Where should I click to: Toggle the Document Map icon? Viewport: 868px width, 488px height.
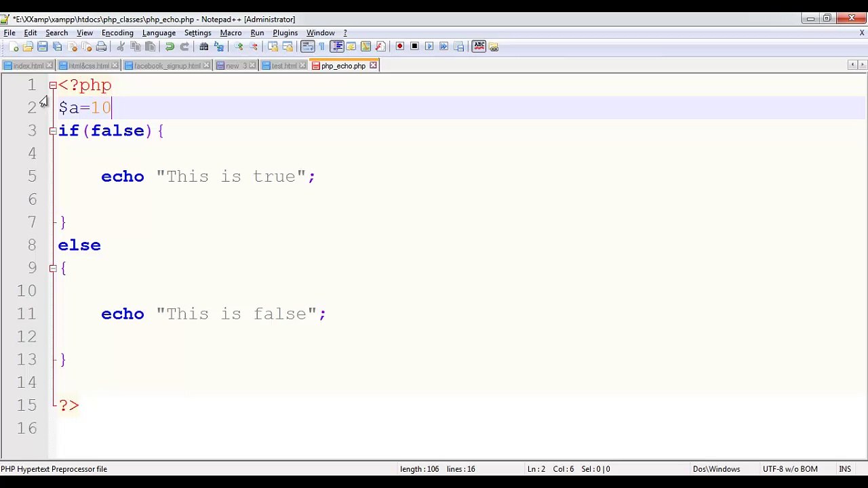coord(366,47)
